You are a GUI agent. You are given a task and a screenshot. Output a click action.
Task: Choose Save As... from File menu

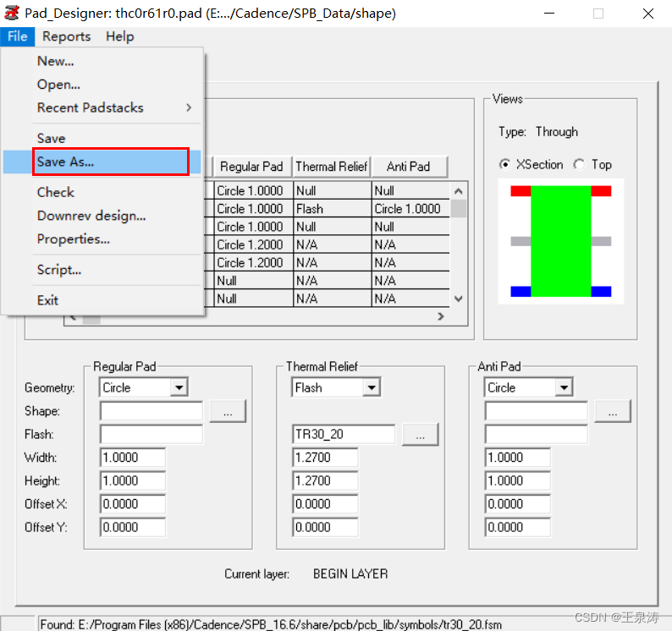pyautogui.click(x=110, y=162)
